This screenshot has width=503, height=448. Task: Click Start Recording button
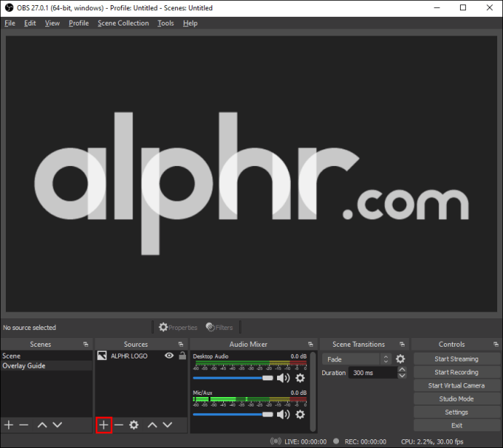pos(456,372)
